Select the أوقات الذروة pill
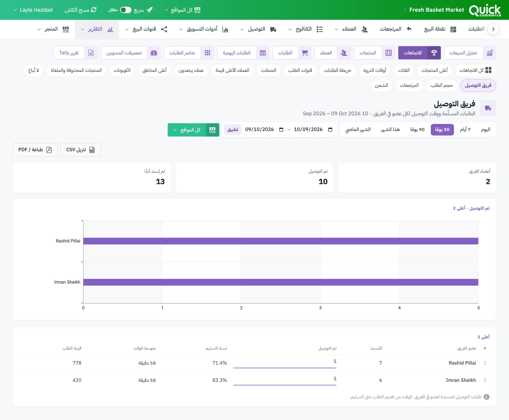 point(375,70)
